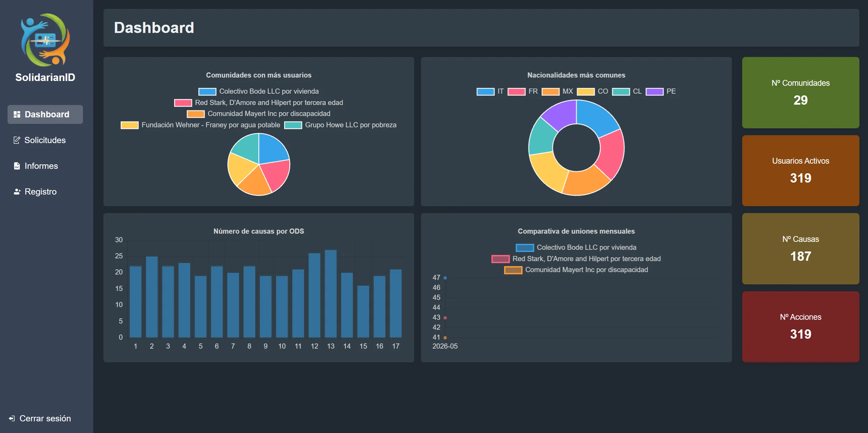This screenshot has height=433, width=868.
Task: Toggle the CO nationality legend entry
Action: click(x=593, y=91)
